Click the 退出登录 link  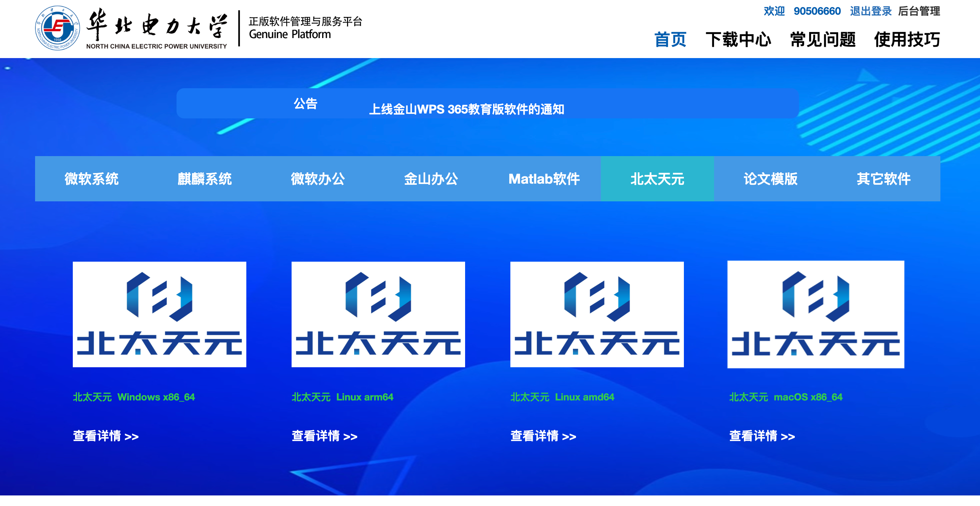click(x=871, y=11)
